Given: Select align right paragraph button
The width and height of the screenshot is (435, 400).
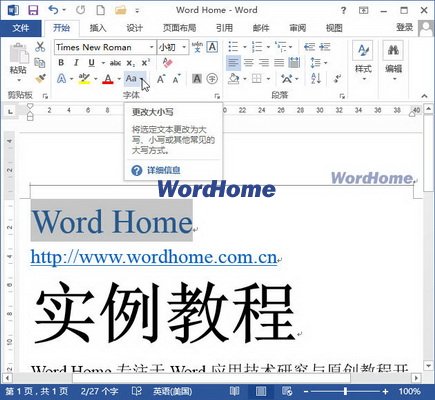Looking at the screenshot, I should [x=264, y=63].
